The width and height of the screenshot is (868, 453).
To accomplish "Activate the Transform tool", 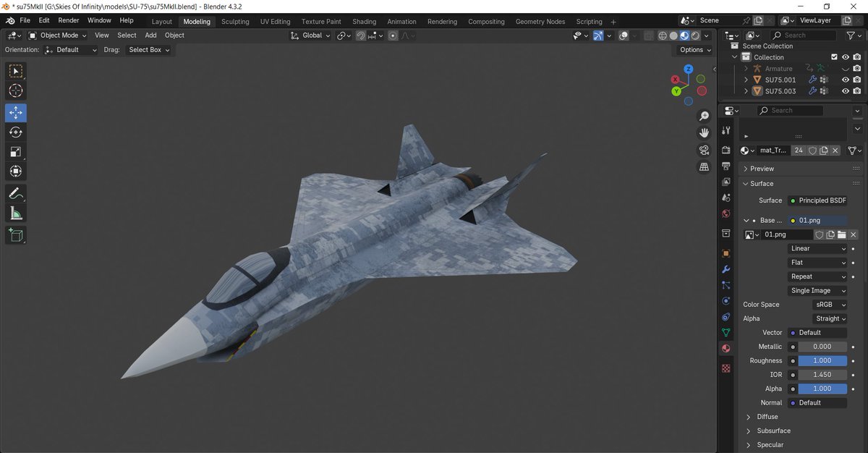I will 15,172.
